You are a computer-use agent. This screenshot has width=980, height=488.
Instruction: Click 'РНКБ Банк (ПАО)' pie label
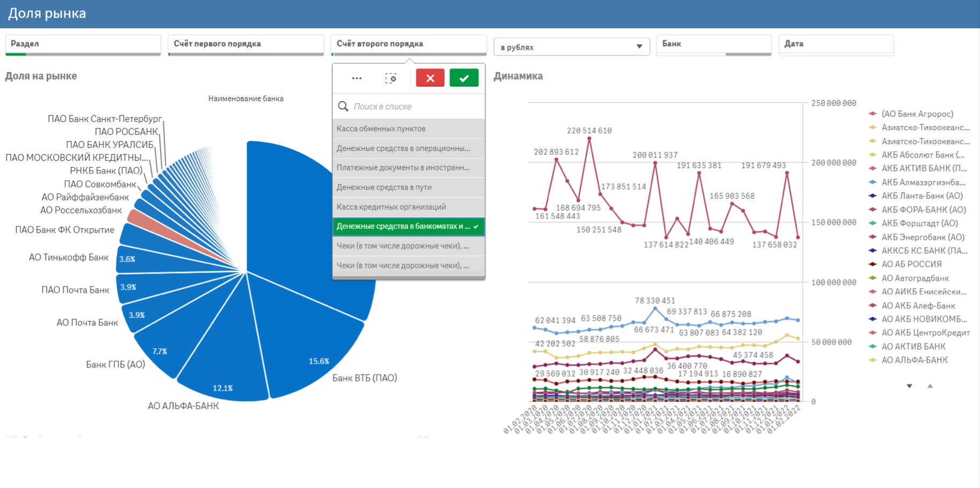click(x=106, y=171)
